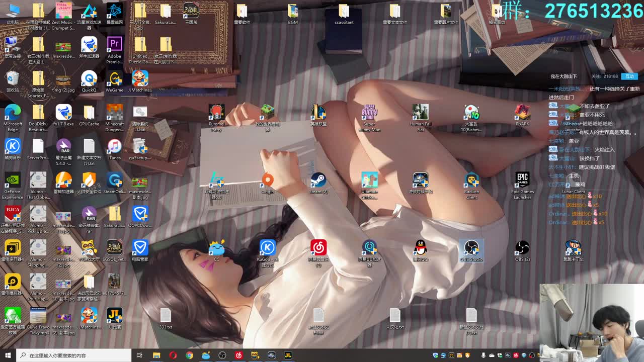
Task: Open File Explorer from the taskbar
Action: pyautogui.click(x=156, y=355)
